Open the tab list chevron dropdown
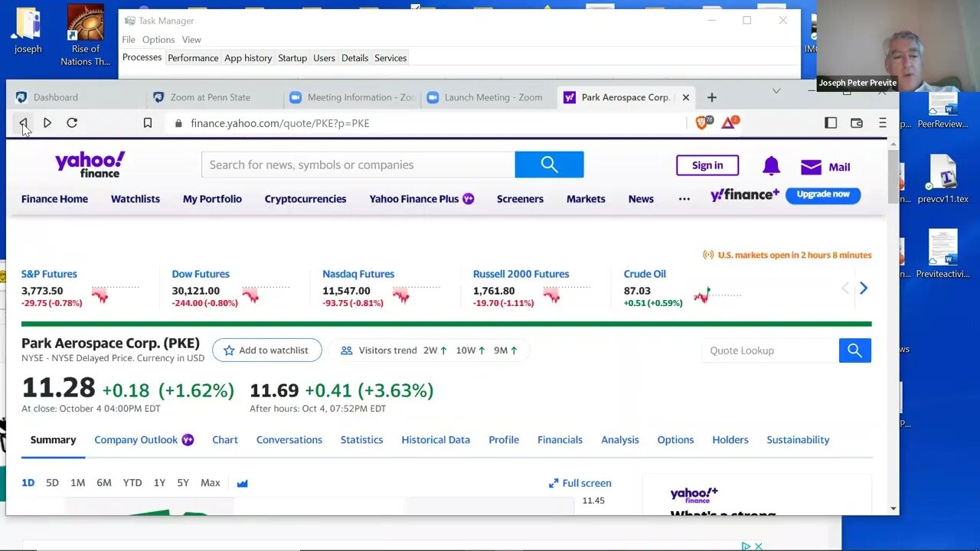The height and width of the screenshot is (551, 980). 776,91
